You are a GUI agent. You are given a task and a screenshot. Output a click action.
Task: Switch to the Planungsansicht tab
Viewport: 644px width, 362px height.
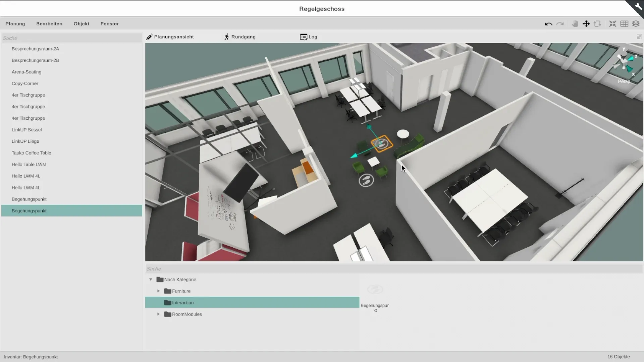coord(170,37)
